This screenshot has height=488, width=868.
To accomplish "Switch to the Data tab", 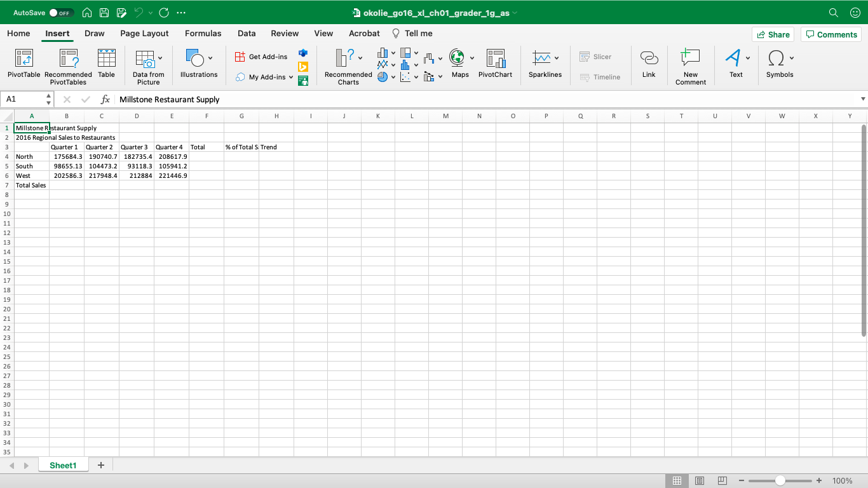I will coord(247,34).
